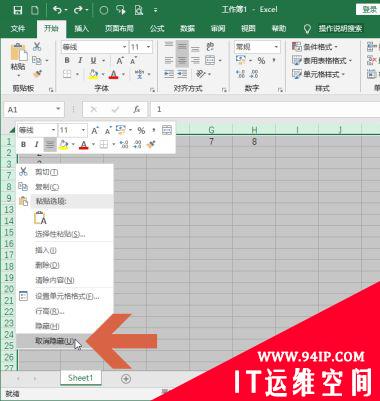Open the font size 11 dropdown in ribbon

[x=148, y=47]
